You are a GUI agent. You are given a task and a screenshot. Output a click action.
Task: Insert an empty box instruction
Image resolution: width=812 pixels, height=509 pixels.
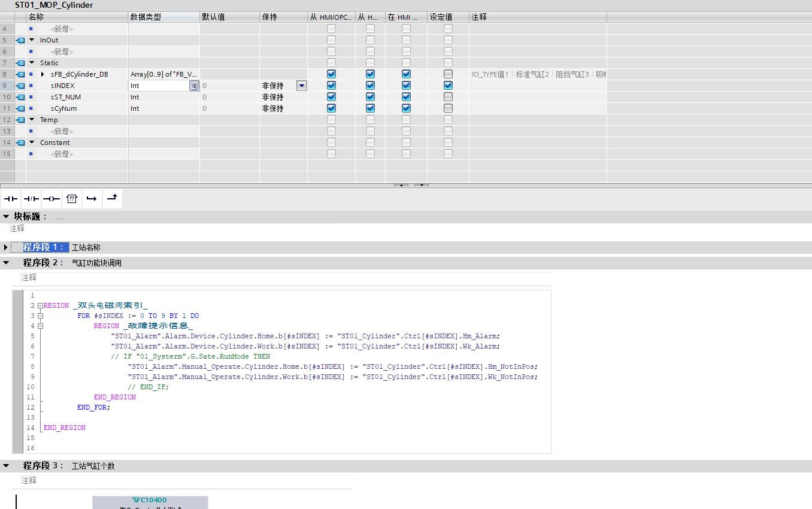coord(72,198)
